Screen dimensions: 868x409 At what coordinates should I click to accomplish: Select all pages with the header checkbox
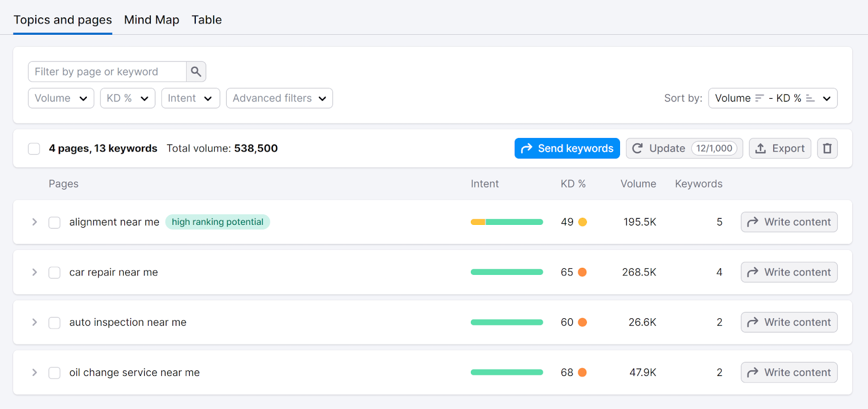pyautogui.click(x=34, y=149)
